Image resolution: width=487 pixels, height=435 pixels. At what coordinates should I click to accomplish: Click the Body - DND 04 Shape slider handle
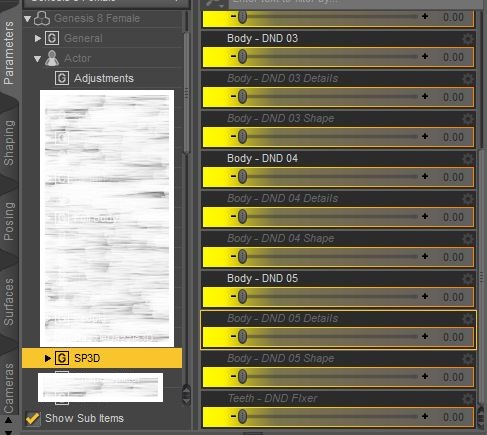click(243, 256)
